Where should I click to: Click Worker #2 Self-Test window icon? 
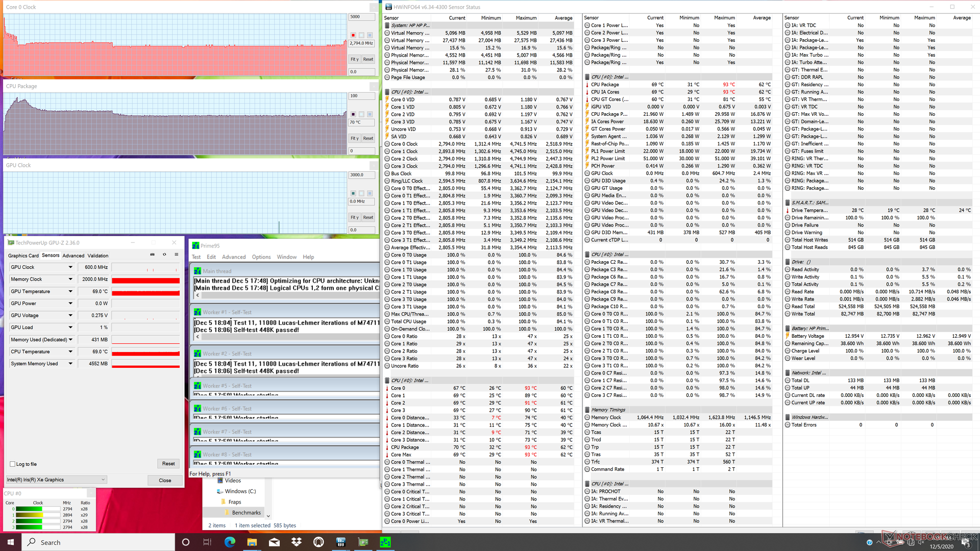(197, 354)
